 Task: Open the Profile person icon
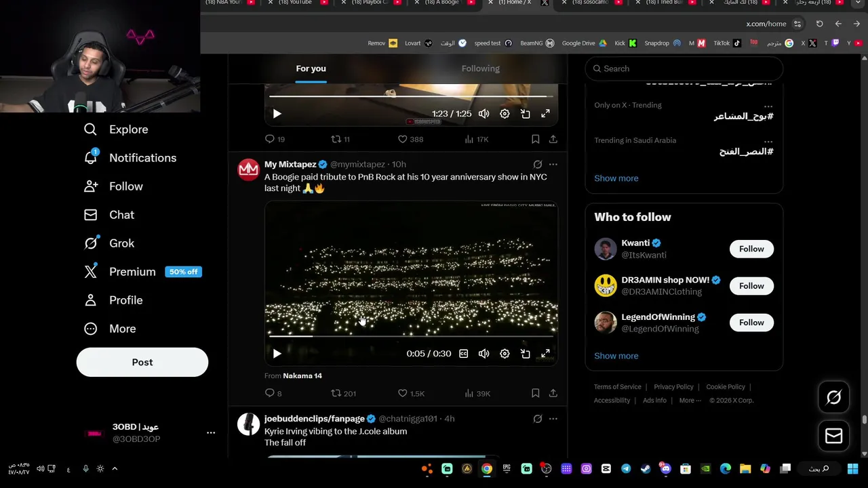[91, 300]
